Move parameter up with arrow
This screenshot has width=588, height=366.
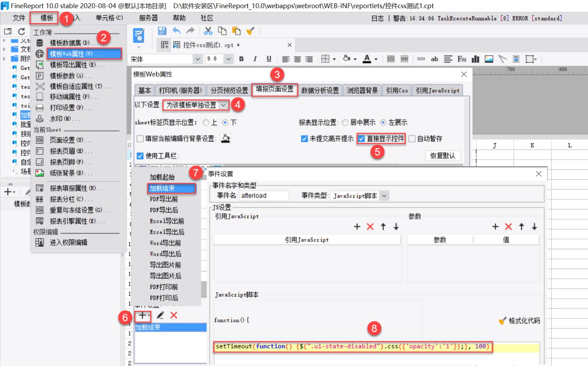521,227
